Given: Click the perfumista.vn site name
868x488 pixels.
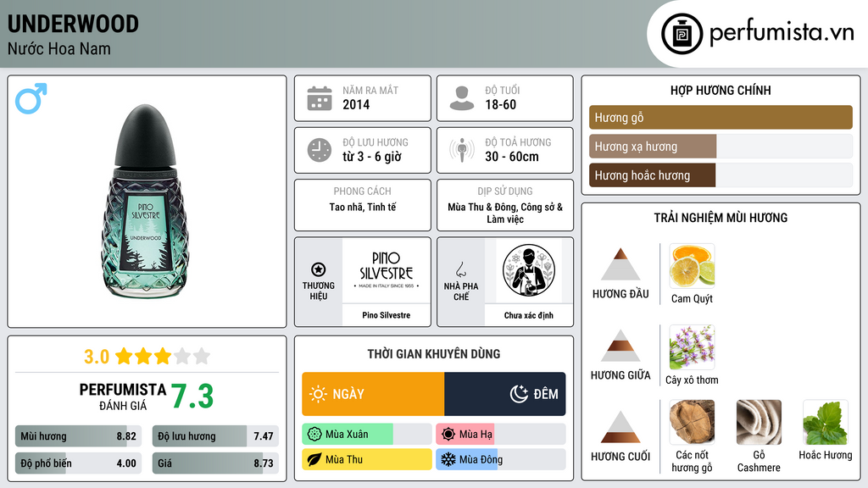Looking at the screenshot, I should tap(782, 33).
